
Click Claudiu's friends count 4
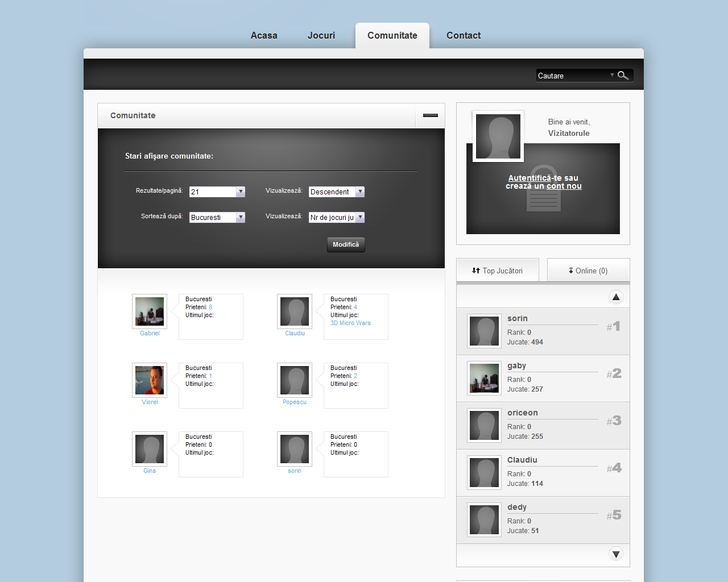tap(355, 307)
